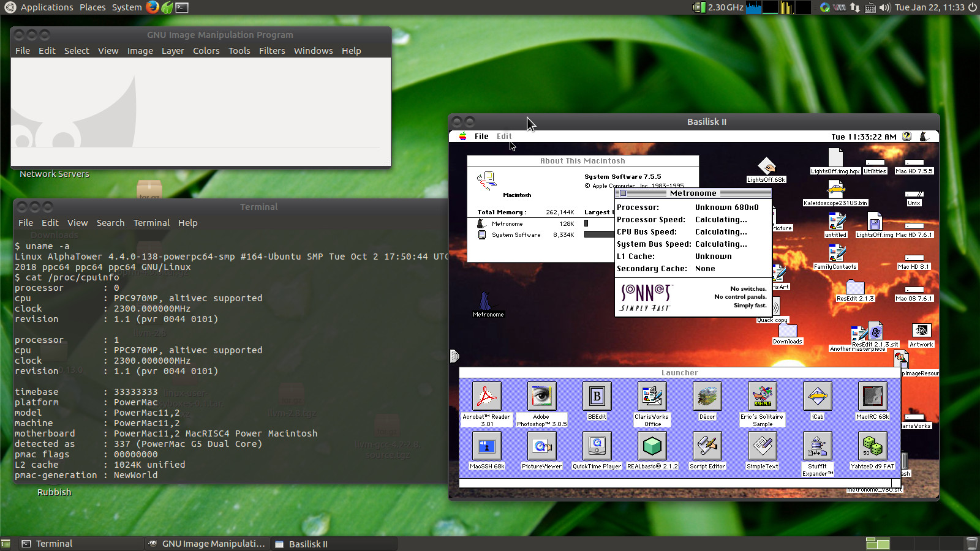Image resolution: width=980 pixels, height=551 pixels.
Task: Open GIMP Filters menu
Action: tap(272, 51)
